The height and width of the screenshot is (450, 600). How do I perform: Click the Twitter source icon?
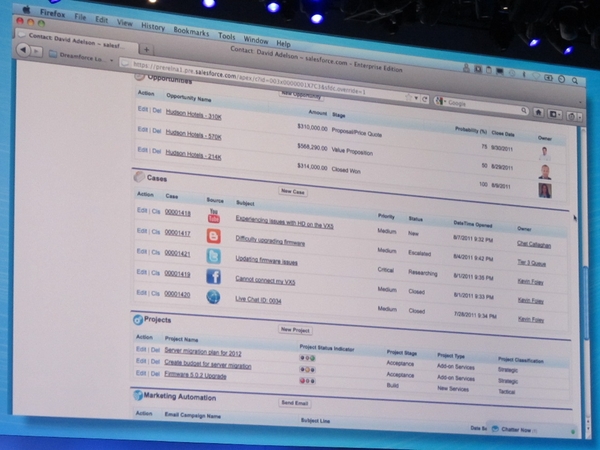coord(214,256)
